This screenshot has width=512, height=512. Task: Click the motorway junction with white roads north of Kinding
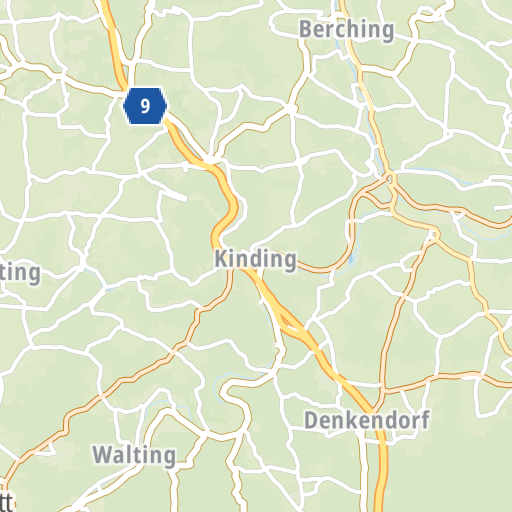pyautogui.click(x=211, y=160)
